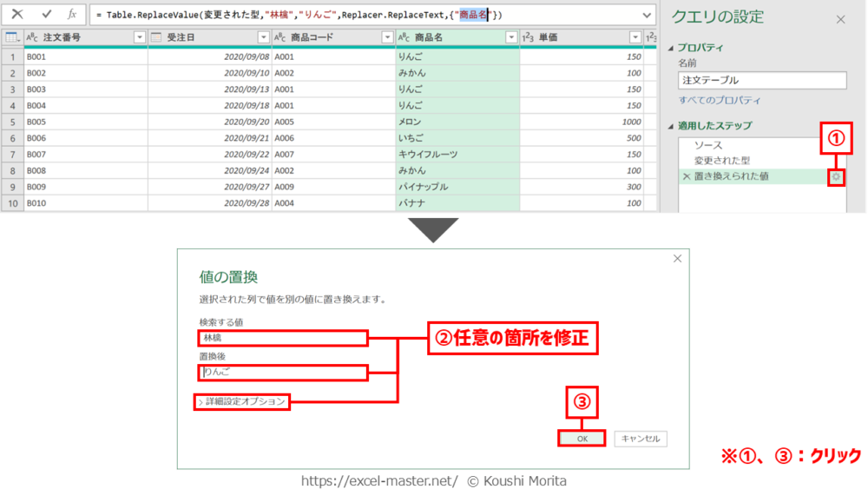Viewport: 868px width, 489px height.
Task: Click the 単価 column number type icon
Action: coord(528,37)
